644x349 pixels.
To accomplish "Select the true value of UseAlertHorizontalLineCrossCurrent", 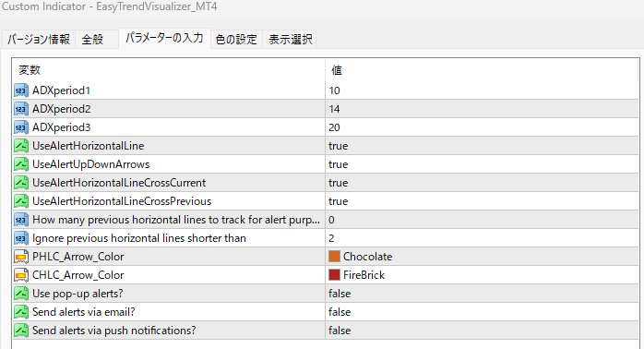I will (x=483, y=183).
